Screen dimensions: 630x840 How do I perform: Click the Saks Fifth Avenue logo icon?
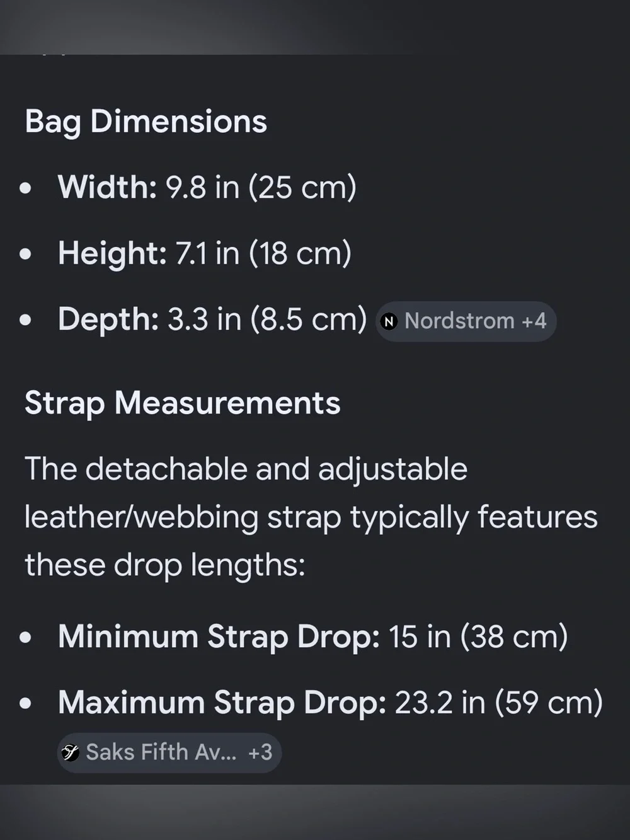pos(70,752)
